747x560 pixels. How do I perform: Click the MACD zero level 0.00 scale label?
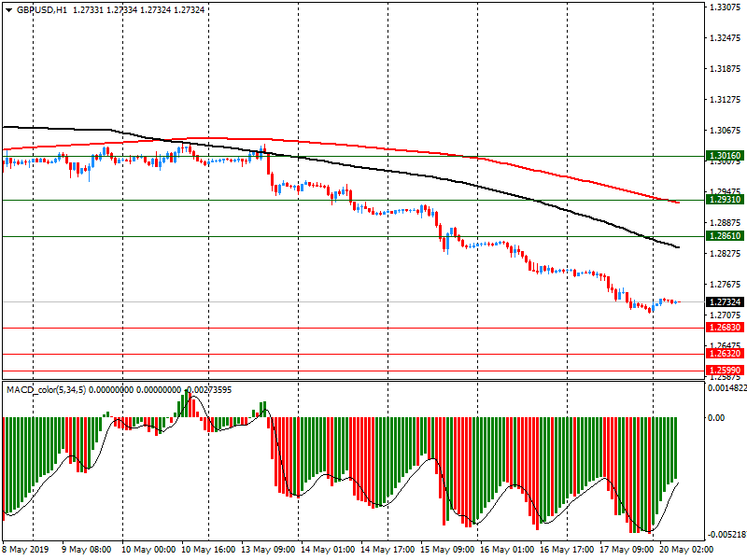[x=719, y=418]
